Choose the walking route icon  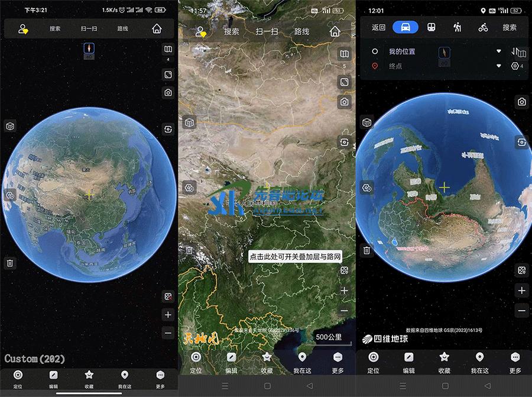pyautogui.click(x=458, y=27)
